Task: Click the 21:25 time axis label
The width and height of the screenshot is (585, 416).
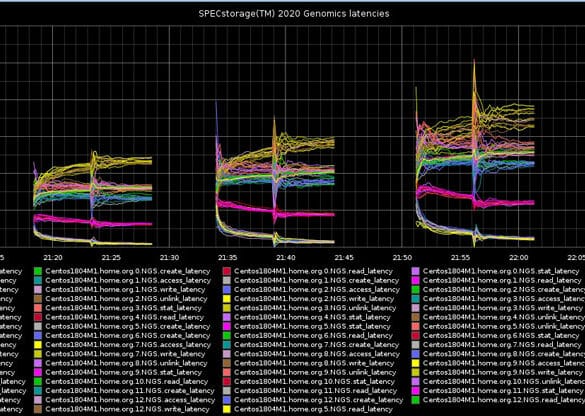Action: pyautogui.click(x=111, y=258)
